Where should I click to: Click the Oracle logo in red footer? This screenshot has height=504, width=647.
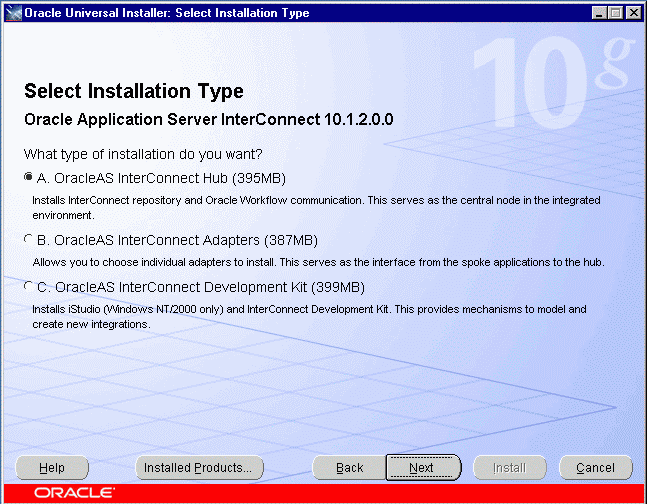[74, 493]
